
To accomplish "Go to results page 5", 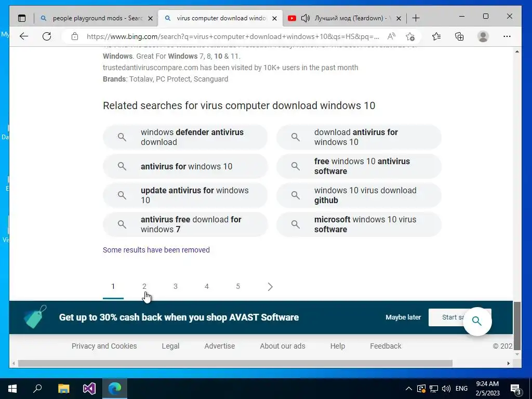I will [x=238, y=287].
